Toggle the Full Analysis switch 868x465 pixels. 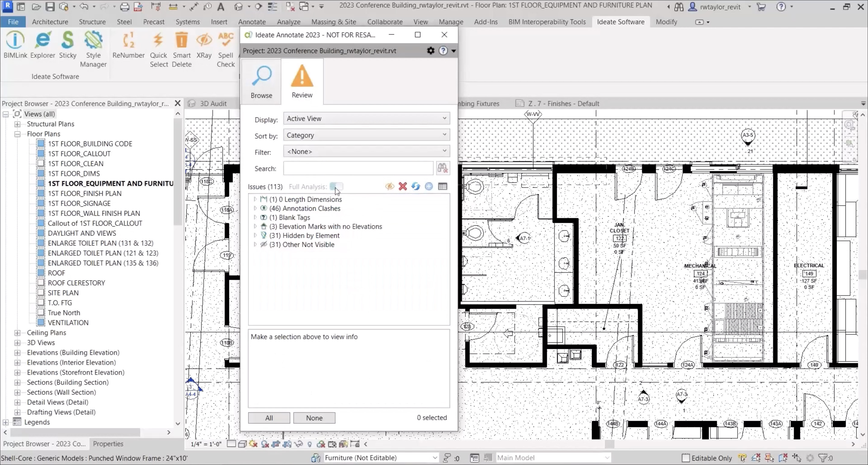pos(336,186)
